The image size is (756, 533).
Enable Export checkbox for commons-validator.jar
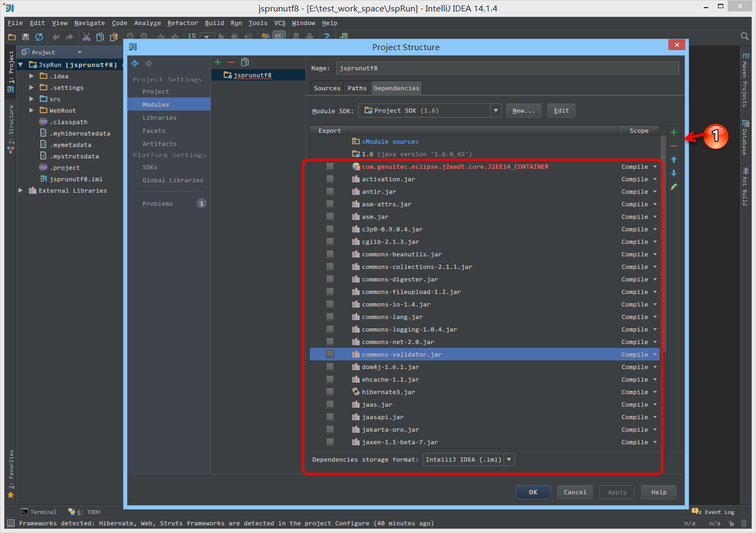(x=330, y=354)
